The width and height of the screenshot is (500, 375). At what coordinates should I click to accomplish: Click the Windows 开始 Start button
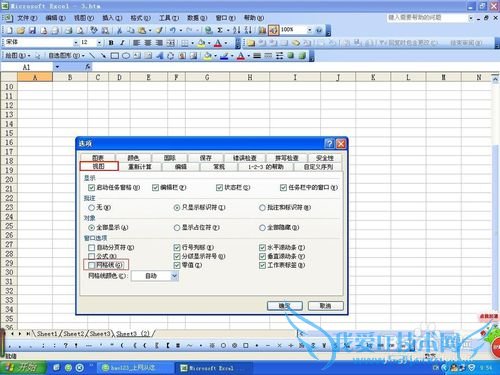tap(23, 368)
